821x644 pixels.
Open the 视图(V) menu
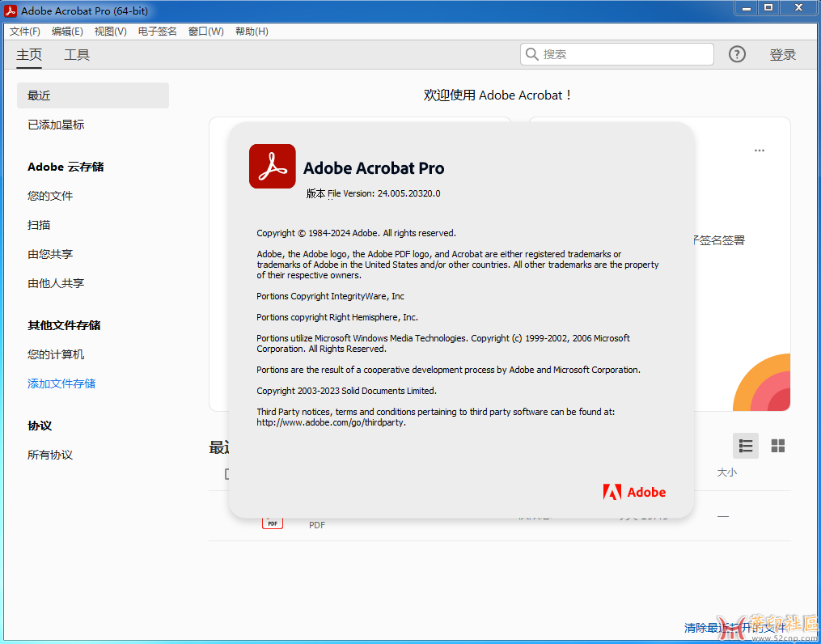[111, 32]
